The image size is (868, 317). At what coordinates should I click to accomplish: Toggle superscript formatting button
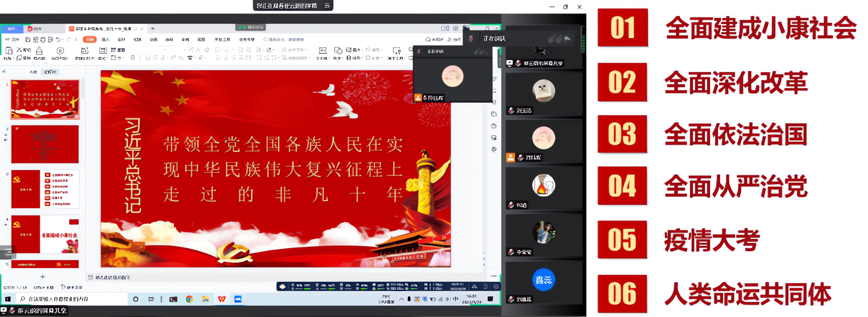tap(173, 58)
